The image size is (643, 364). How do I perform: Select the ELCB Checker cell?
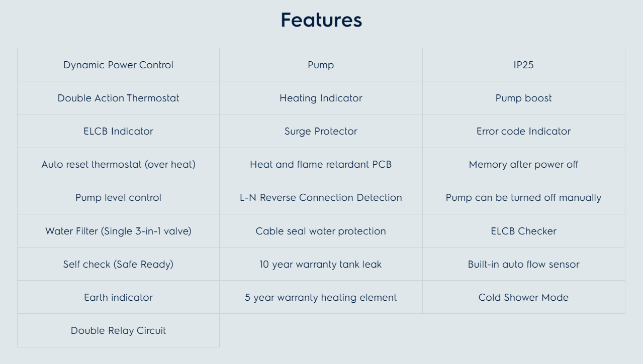523,231
